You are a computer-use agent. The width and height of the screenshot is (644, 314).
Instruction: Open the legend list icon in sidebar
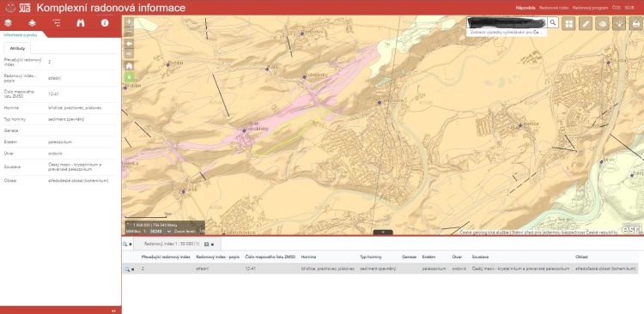pyautogui.click(x=57, y=23)
